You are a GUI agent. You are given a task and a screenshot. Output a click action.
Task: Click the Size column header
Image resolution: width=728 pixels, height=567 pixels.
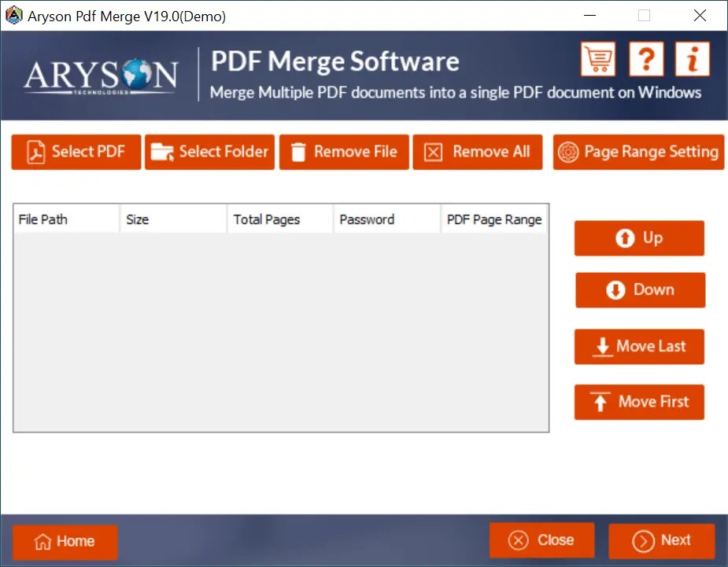174,219
